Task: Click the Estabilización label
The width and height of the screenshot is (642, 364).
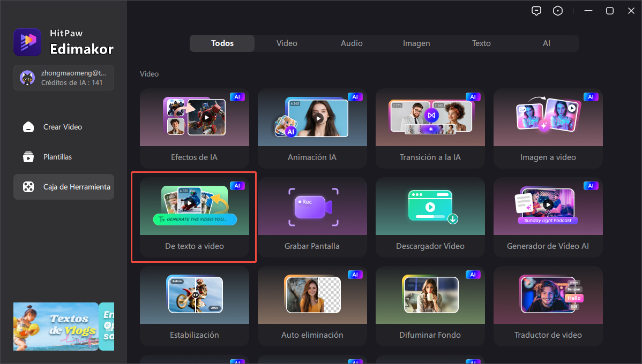Action: [195, 335]
